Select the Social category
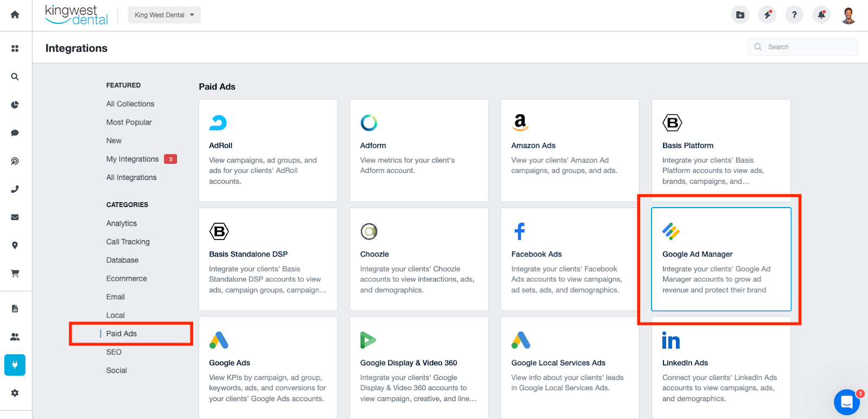The image size is (868, 419). pos(117,371)
